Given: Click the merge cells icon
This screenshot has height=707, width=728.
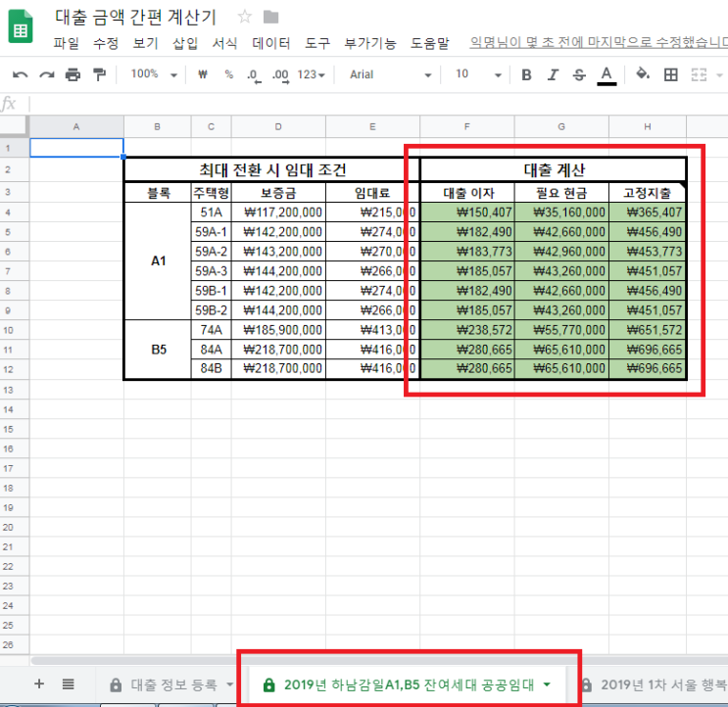Looking at the screenshot, I should click(x=699, y=74).
